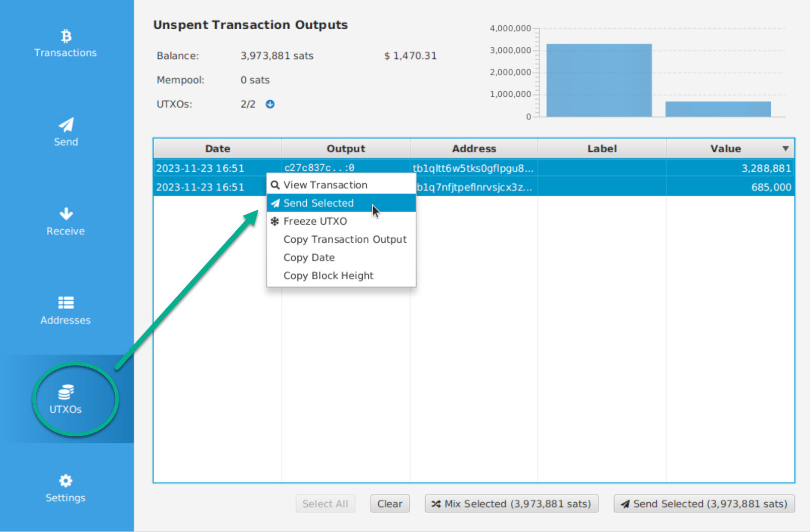Image resolution: width=810 pixels, height=532 pixels.
Task: Open the Send paper plane sidebar icon
Action: coord(65,132)
